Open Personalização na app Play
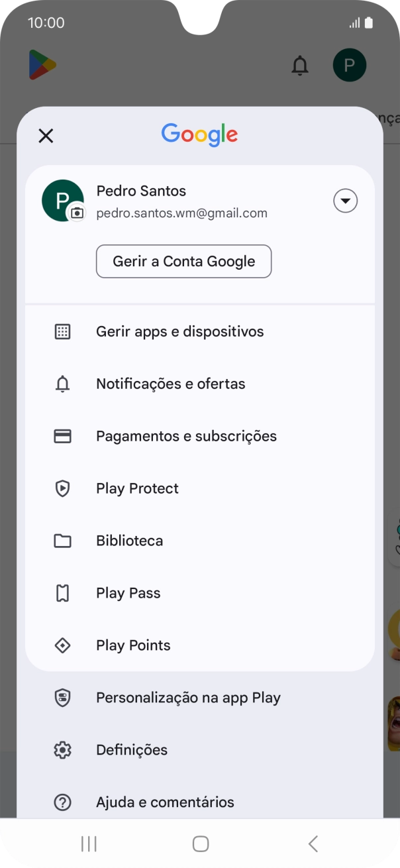The width and height of the screenshot is (400, 868). [188, 697]
